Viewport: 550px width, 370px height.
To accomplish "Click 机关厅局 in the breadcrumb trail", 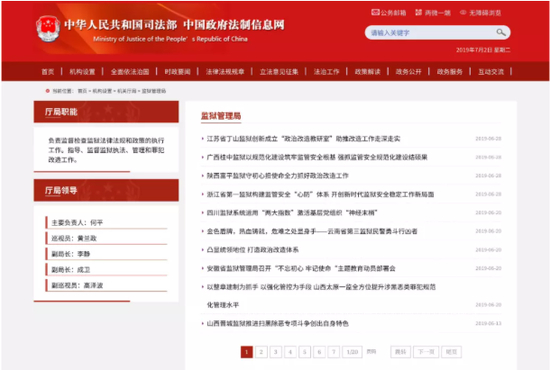I will [x=127, y=91].
